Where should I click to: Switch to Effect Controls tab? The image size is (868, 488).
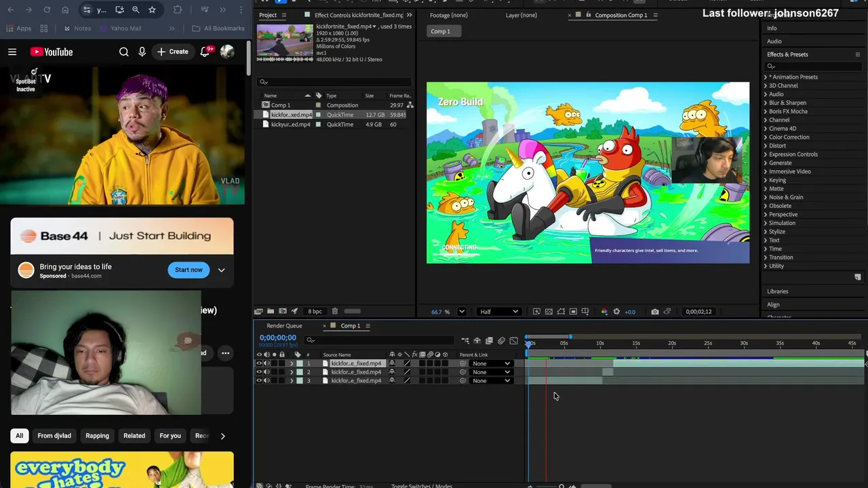pos(358,15)
